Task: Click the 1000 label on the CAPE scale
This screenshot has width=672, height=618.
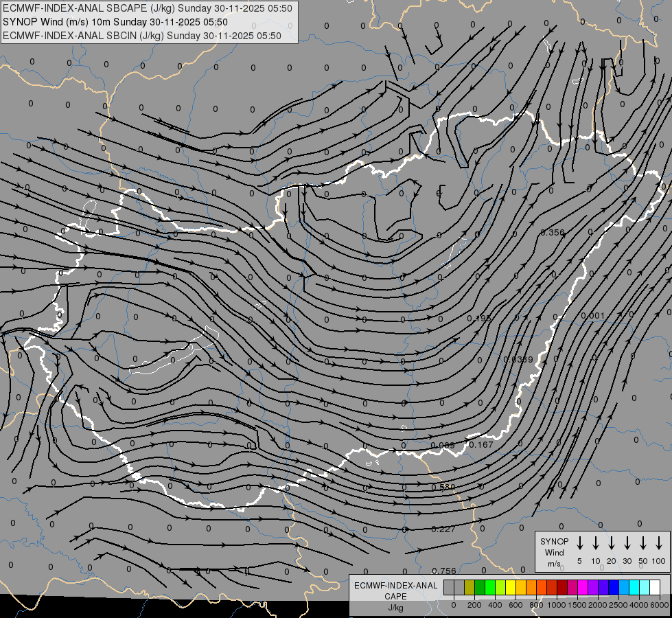Action: tap(557, 605)
